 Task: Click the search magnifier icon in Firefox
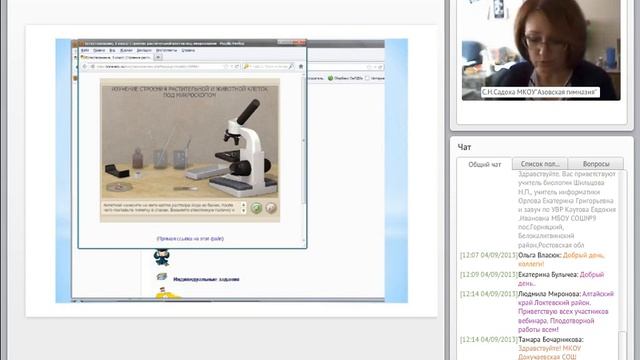coord(291,66)
